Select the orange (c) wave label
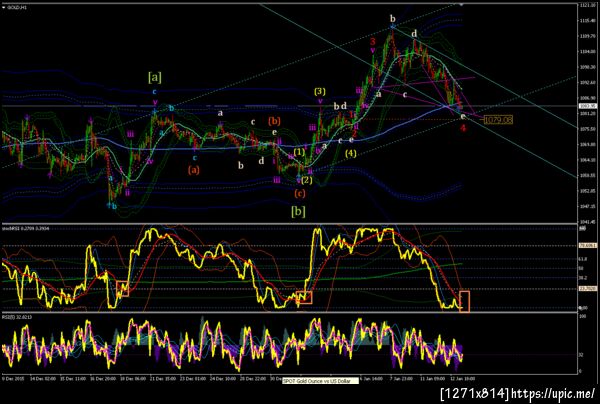The width and height of the screenshot is (600, 404). point(300,194)
